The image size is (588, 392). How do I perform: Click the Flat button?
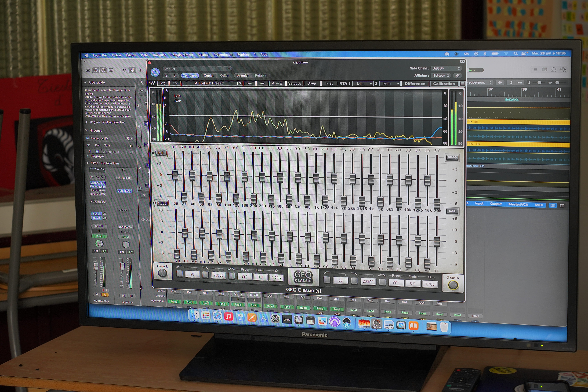pyautogui.click(x=329, y=83)
